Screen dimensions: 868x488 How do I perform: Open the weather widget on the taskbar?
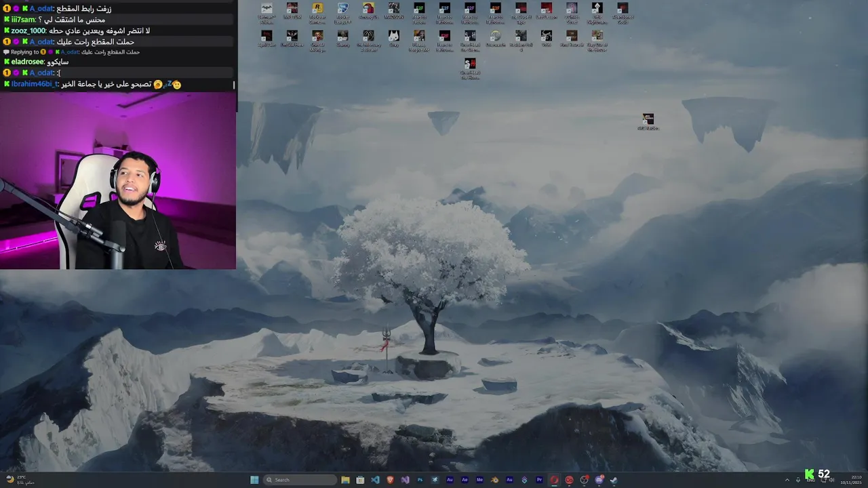click(x=19, y=480)
